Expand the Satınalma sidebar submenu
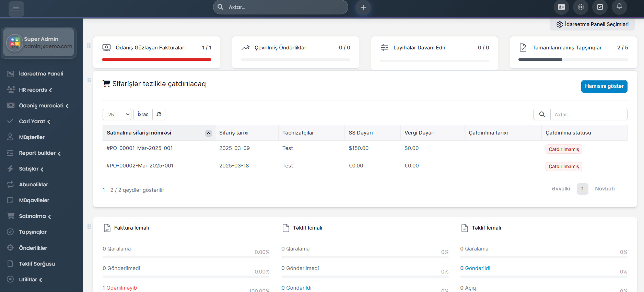Image resolution: width=644 pixels, height=292 pixels. (33, 216)
